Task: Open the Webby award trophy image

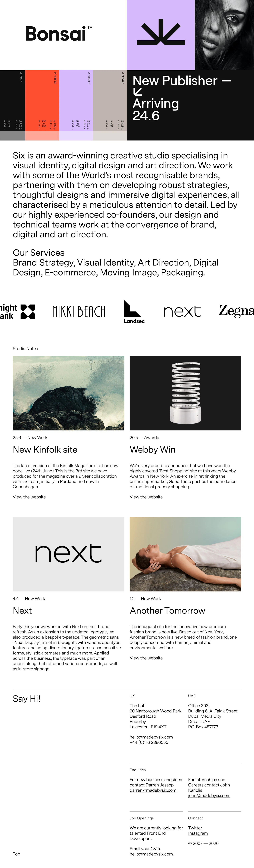Action: 186,393
